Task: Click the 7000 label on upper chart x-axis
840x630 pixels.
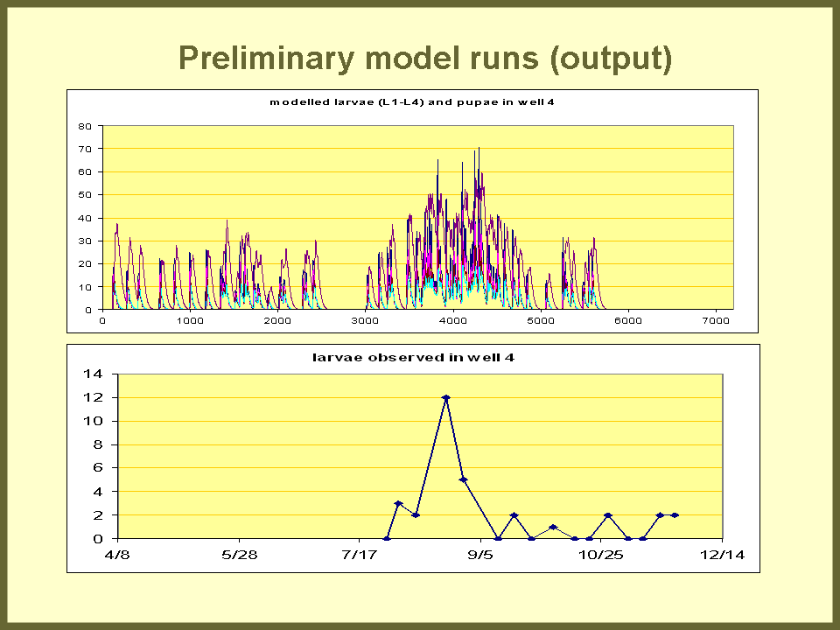Action: coord(716,320)
